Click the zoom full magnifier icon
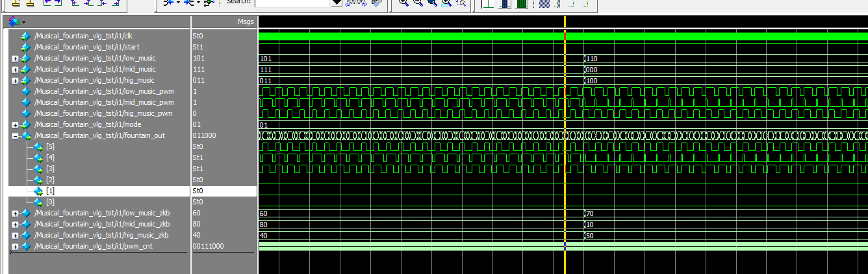The image size is (868, 274). pyautogui.click(x=432, y=3)
